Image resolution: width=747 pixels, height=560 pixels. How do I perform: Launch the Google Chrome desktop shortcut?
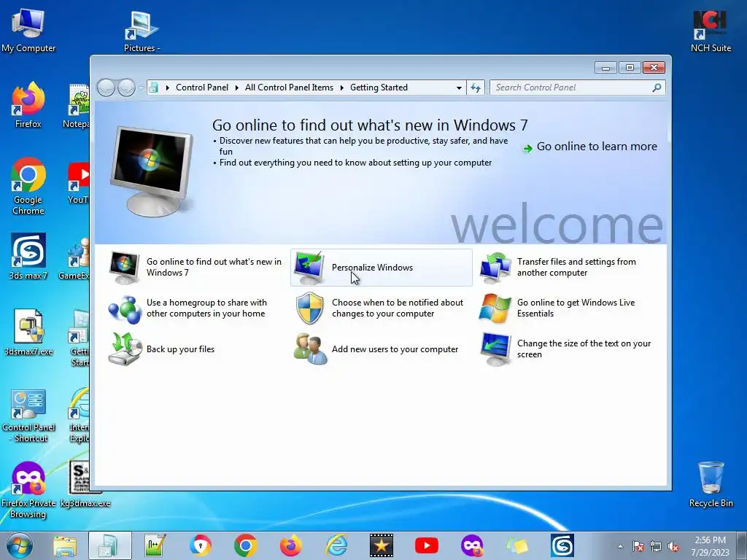28,186
